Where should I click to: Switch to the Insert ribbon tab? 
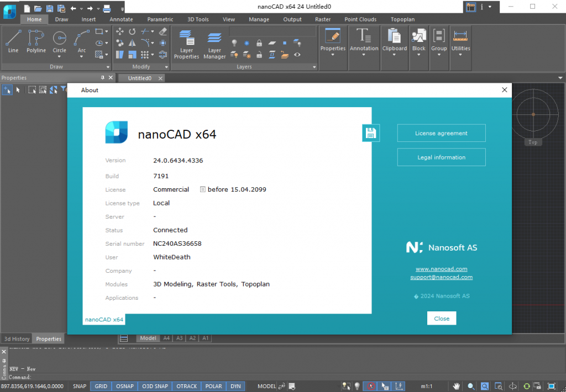click(x=88, y=19)
